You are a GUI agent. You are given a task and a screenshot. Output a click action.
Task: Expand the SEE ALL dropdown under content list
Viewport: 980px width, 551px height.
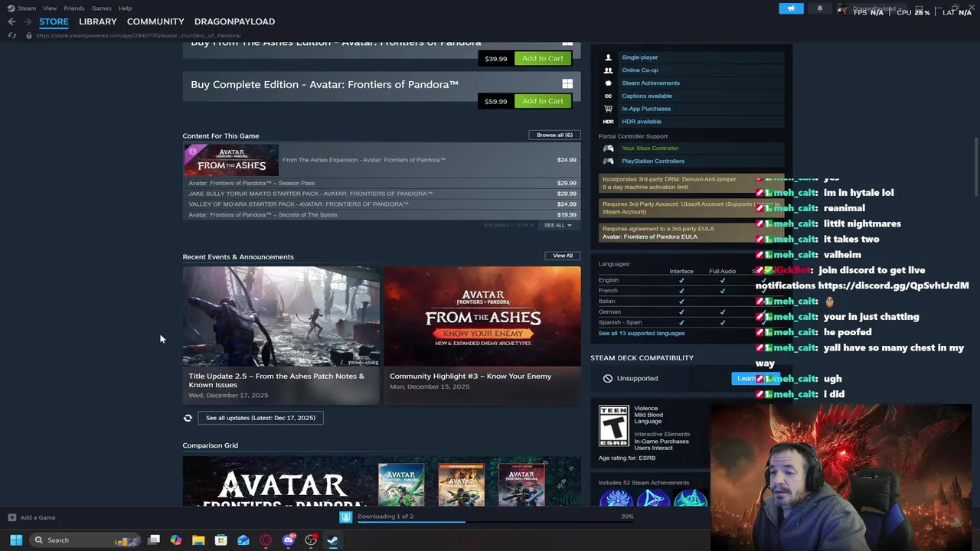click(x=557, y=225)
